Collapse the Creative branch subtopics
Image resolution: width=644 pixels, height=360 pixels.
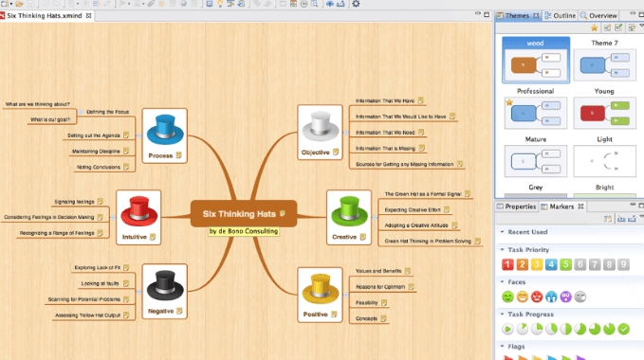coord(375,218)
